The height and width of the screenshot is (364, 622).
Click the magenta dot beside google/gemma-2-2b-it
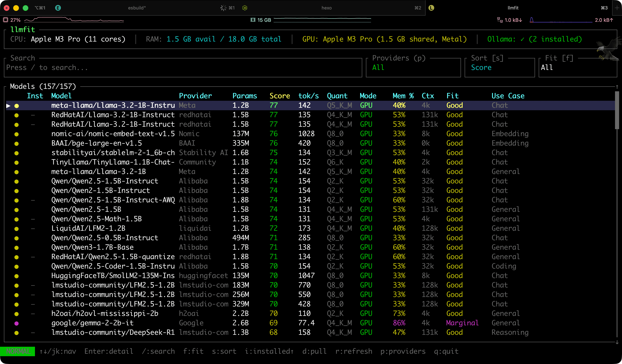pyautogui.click(x=16, y=323)
